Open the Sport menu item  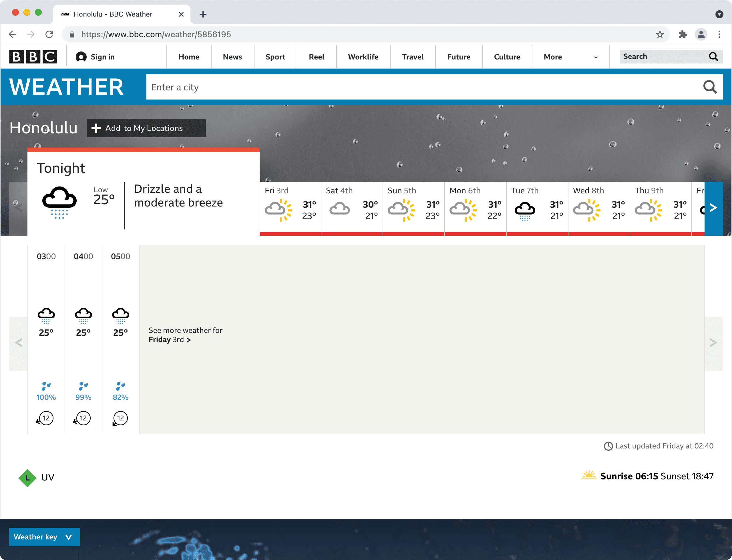coord(275,57)
